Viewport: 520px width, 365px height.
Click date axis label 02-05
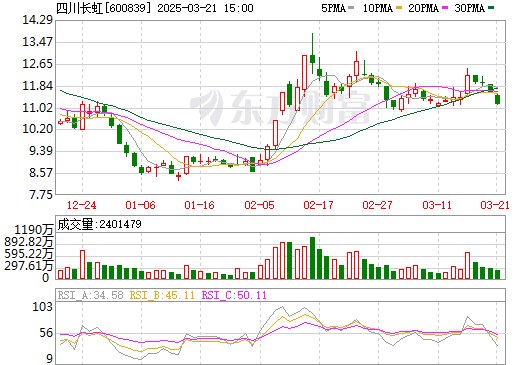pyautogui.click(x=259, y=205)
